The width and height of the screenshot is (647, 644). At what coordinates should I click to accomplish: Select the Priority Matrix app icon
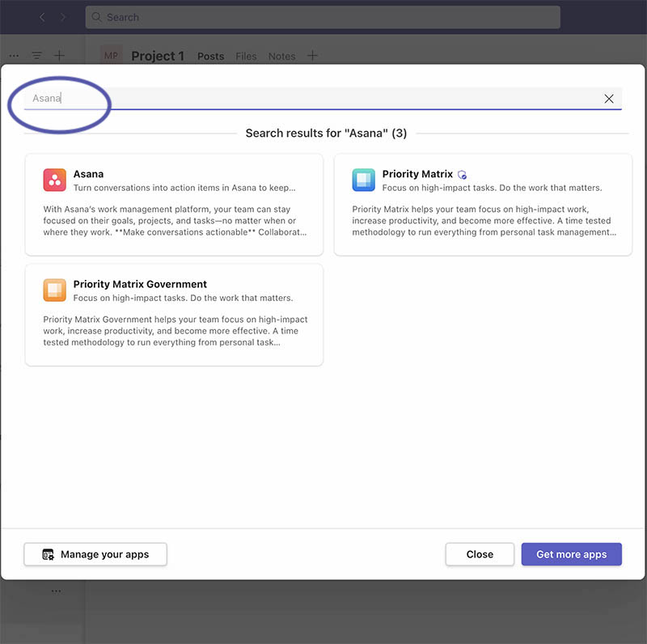tap(363, 180)
